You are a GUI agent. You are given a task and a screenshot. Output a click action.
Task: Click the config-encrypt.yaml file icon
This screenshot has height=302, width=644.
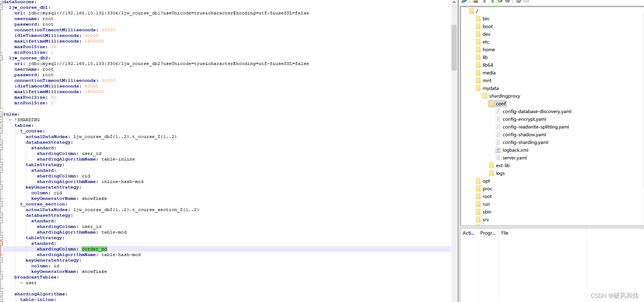click(498, 119)
